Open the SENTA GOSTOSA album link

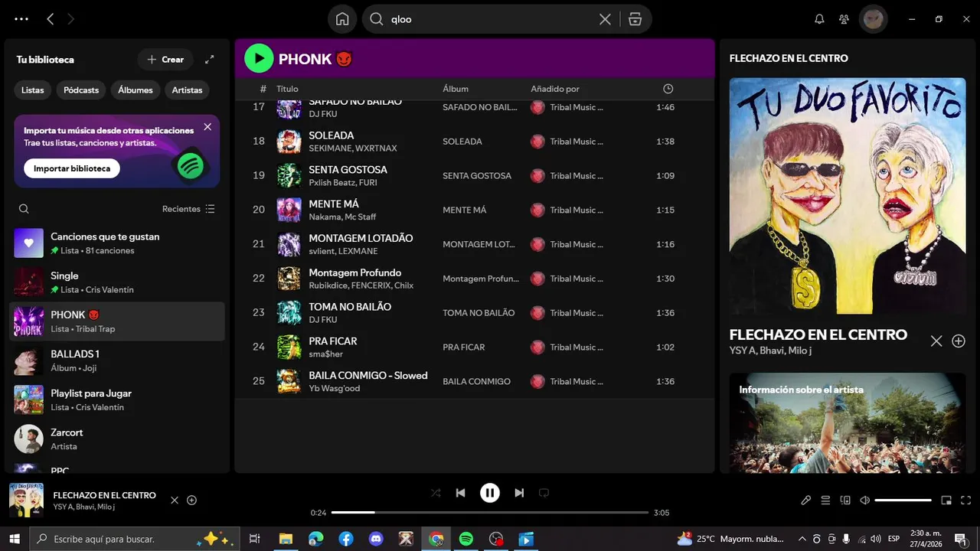click(x=477, y=176)
